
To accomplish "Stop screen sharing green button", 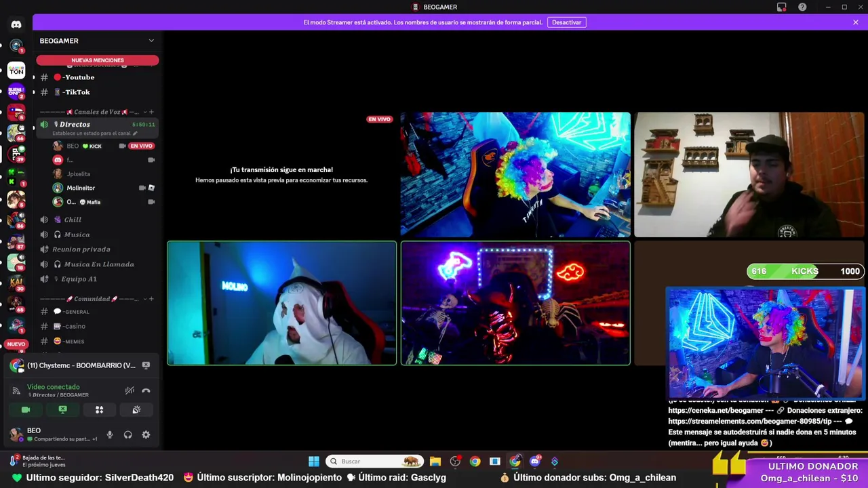I will (x=62, y=409).
